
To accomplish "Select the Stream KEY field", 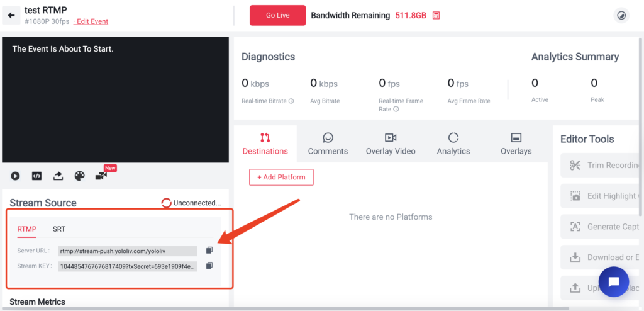I will [128, 266].
